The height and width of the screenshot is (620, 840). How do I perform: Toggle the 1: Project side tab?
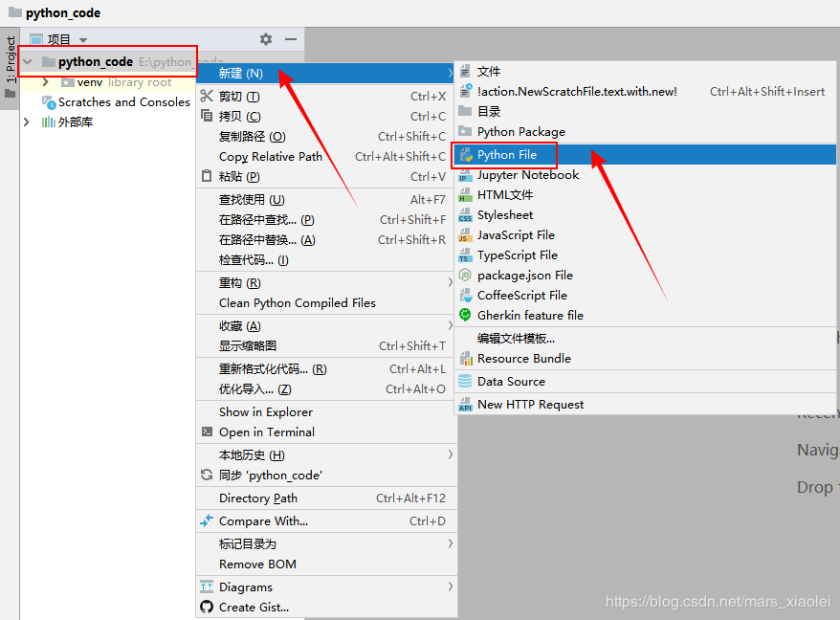click(11, 60)
